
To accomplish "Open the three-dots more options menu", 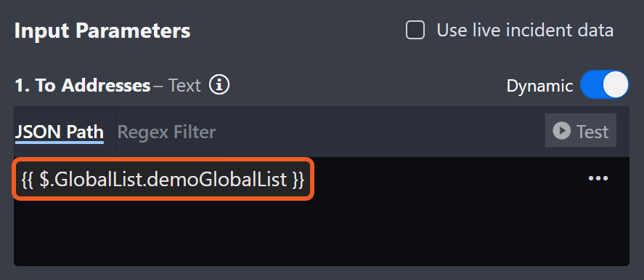I will click(598, 178).
